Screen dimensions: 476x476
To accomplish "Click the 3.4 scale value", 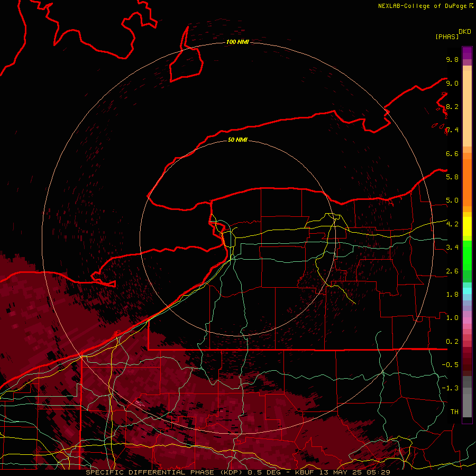I will point(452,248).
